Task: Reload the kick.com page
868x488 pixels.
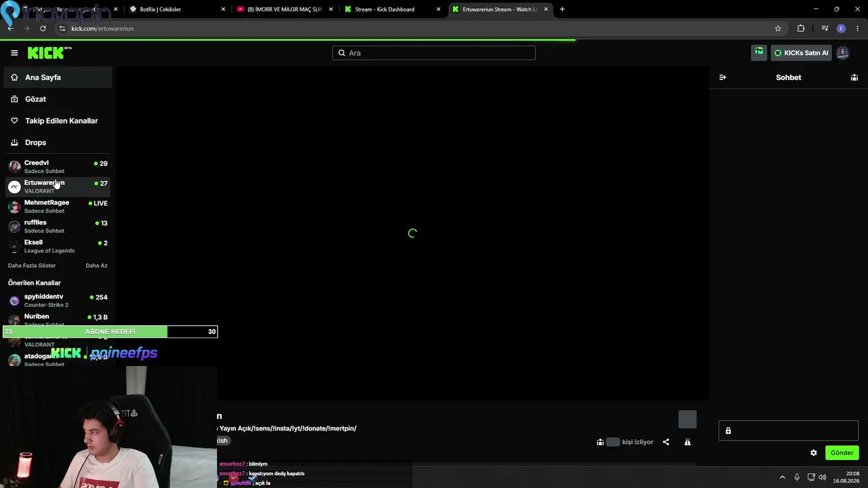Action: pos(43,28)
